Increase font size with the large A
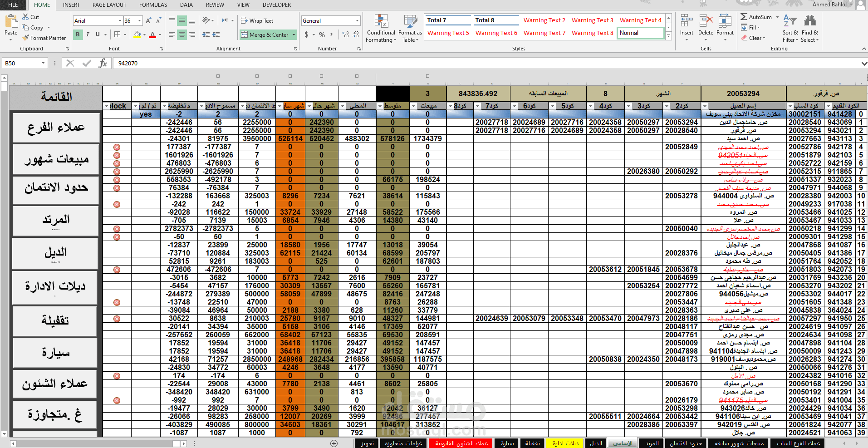The width and height of the screenshot is (868, 448). click(x=149, y=21)
